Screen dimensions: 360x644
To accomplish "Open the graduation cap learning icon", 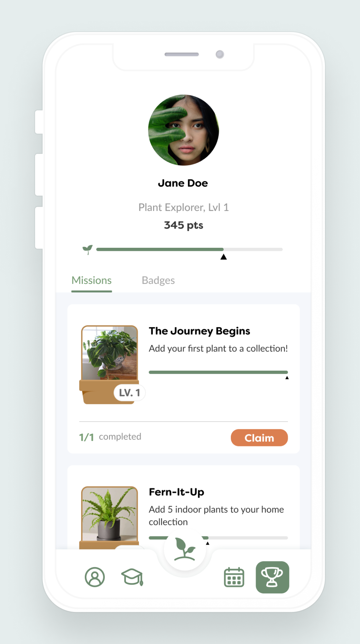I will 132,577.
